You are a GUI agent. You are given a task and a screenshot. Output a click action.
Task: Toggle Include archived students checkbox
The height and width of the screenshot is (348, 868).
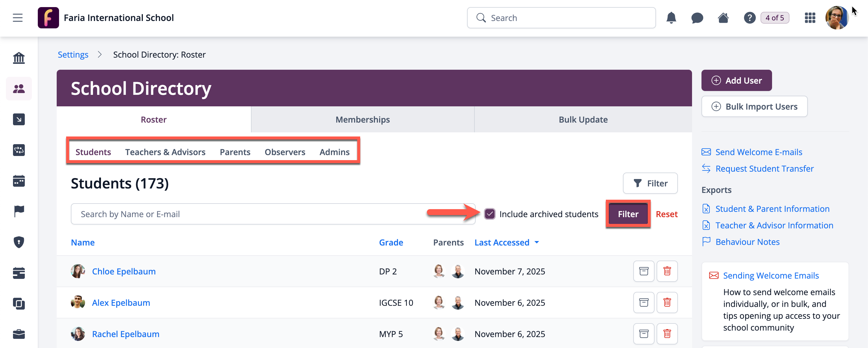[x=490, y=214]
